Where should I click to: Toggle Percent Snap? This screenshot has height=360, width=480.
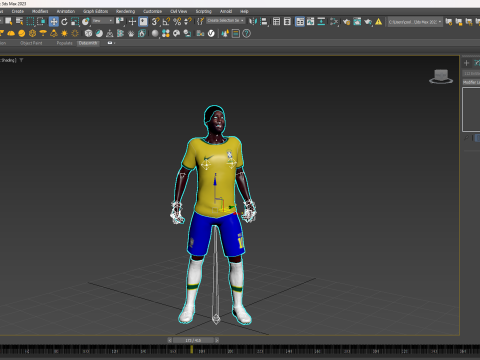click(x=177, y=22)
